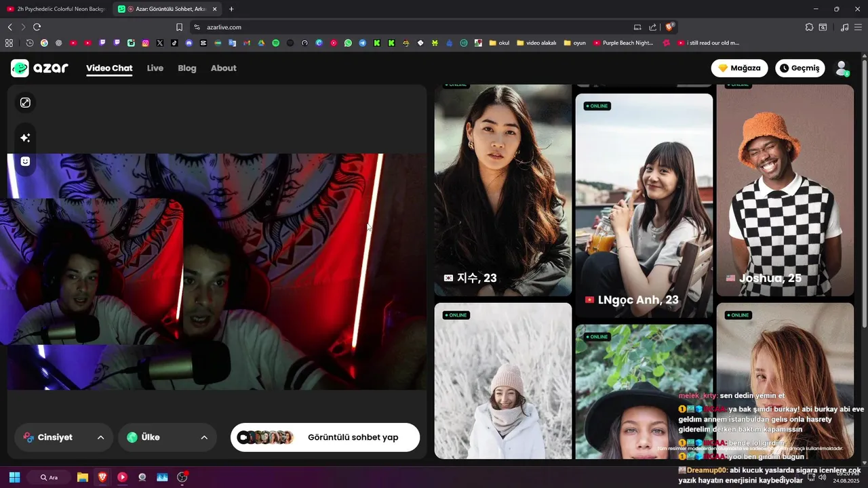Click the Brave browser taskbar icon
This screenshot has height=488, width=868.
coord(102,477)
